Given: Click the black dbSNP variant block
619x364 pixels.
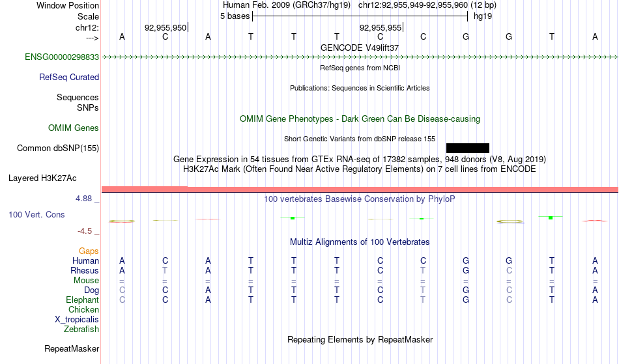Looking at the screenshot, I should pyautogui.click(x=467, y=148).
